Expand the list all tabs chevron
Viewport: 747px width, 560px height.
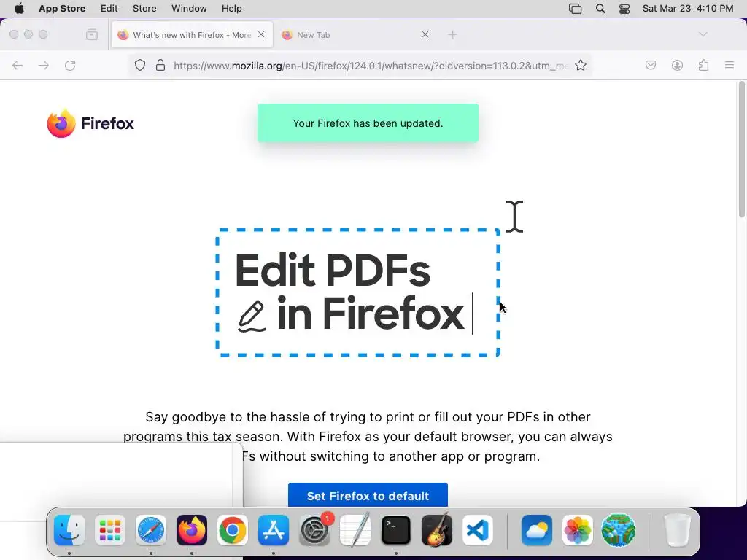point(703,34)
